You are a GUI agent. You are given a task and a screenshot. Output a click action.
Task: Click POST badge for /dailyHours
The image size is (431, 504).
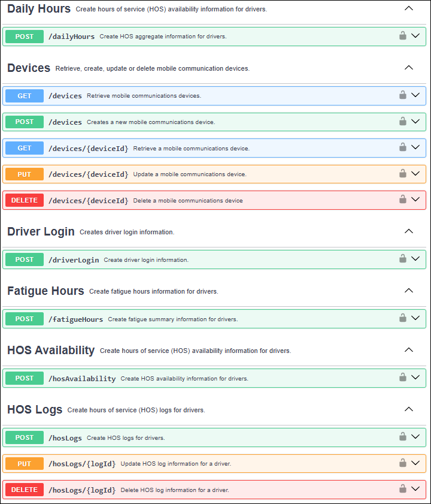[x=25, y=37]
